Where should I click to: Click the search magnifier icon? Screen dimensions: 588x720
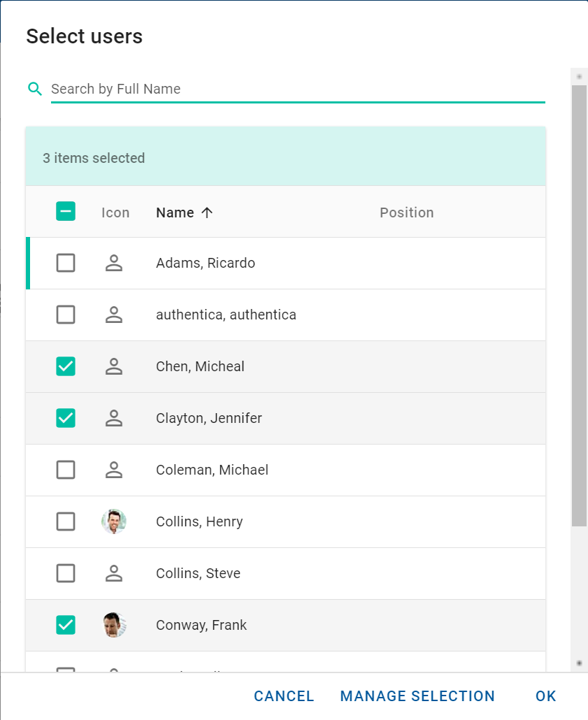[34, 89]
